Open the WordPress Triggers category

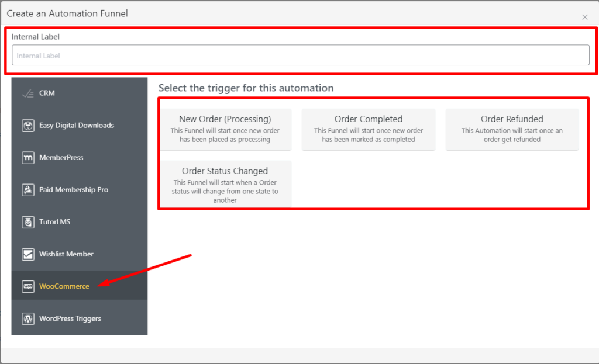pyautogui.click(x=80, y=318)
